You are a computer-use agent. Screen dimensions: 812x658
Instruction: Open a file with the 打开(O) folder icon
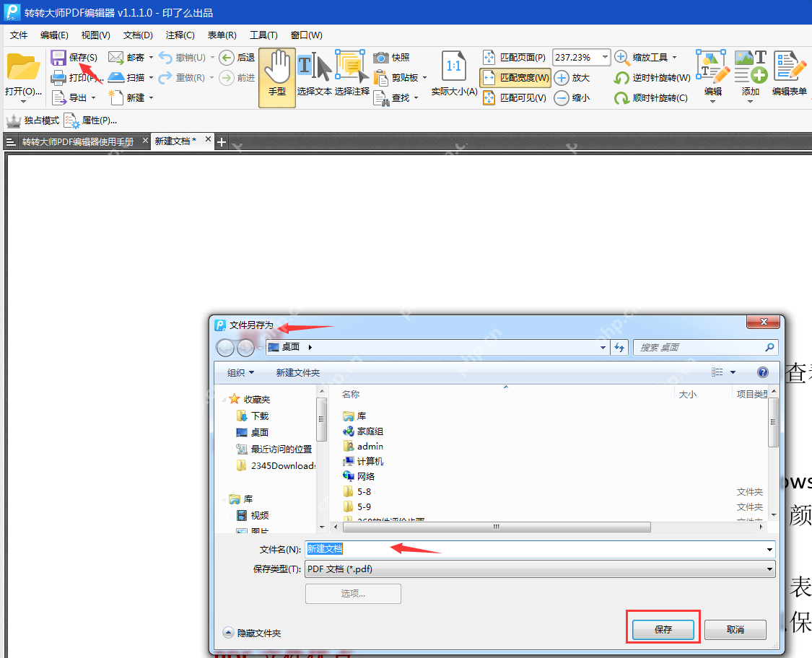pos(23,67)
